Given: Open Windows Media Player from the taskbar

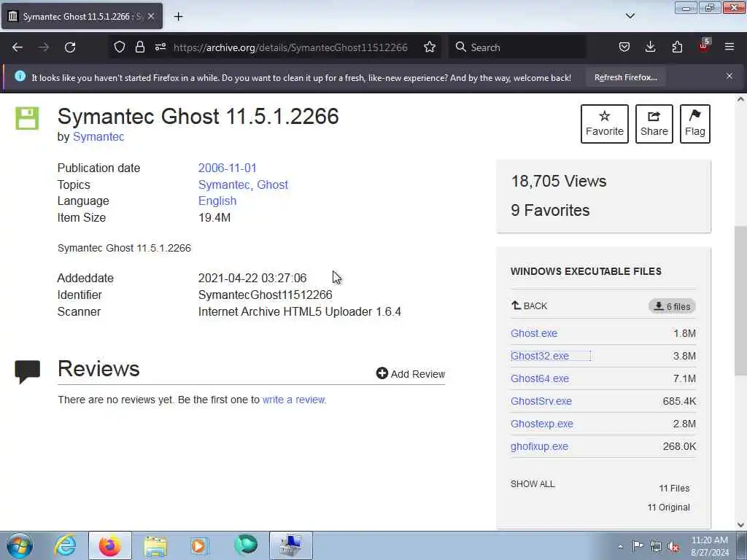Looking at the screenshot, I should click(199, 545).
